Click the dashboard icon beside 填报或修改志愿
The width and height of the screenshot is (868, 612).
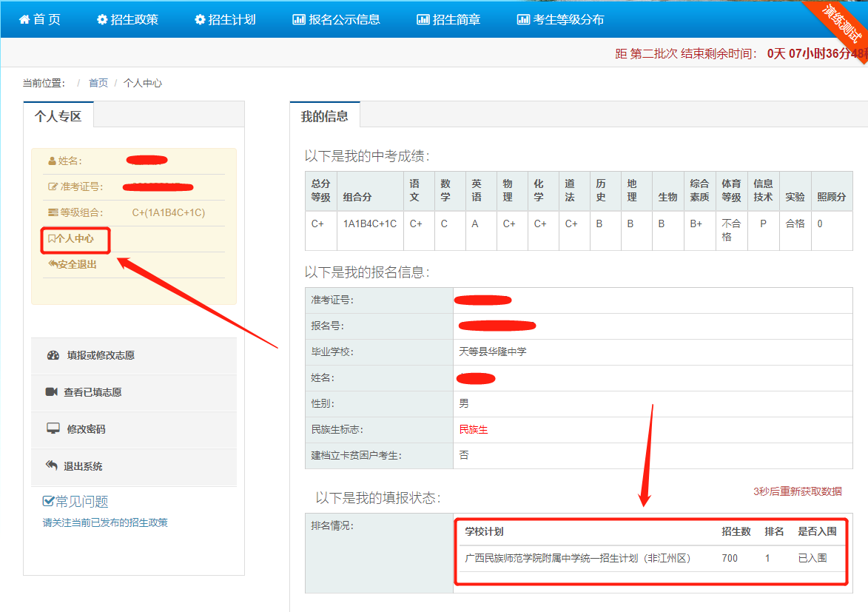click(x=53, y=355)
